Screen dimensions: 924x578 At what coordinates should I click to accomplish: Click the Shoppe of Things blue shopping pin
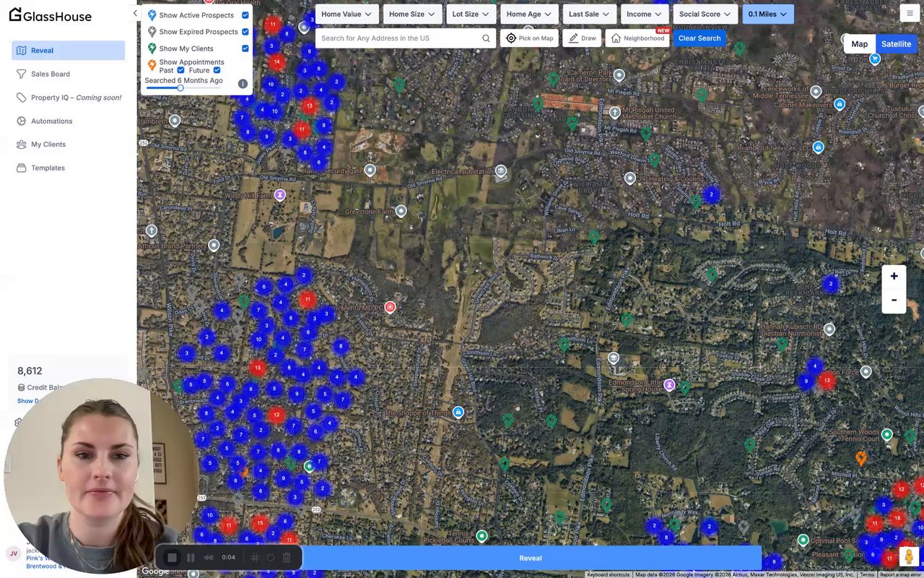click(x=458, y=412)
